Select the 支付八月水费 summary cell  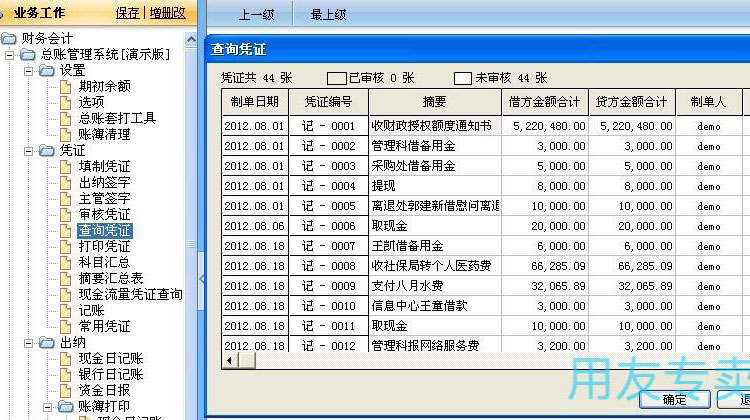(435, 286)
